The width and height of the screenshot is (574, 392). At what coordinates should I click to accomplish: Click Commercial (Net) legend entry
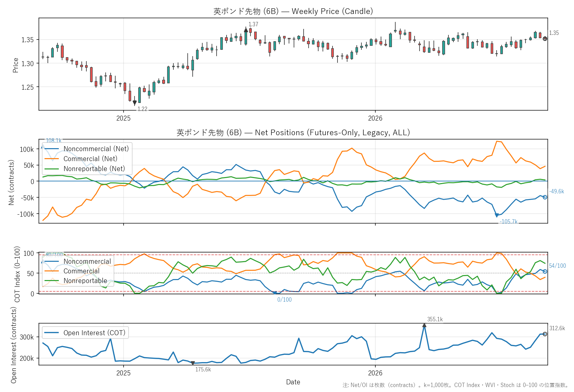point(81,159)
